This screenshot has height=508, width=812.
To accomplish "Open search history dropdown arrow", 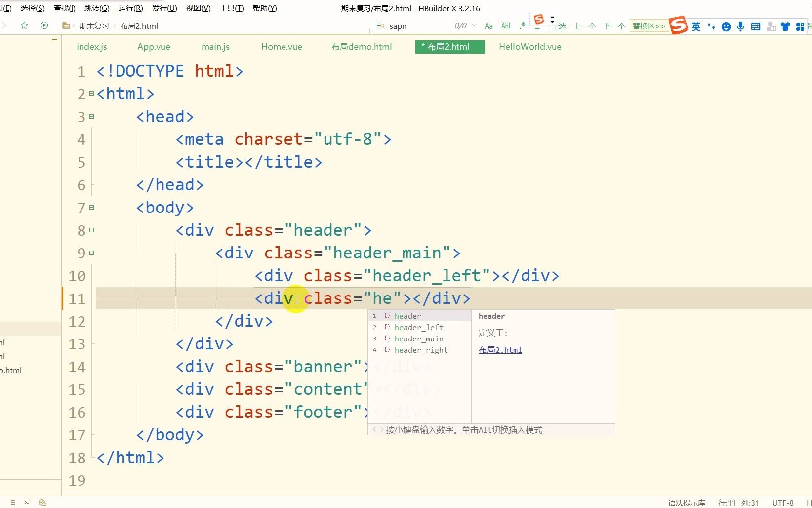I will pyautogui.click(x=474, y=26).
